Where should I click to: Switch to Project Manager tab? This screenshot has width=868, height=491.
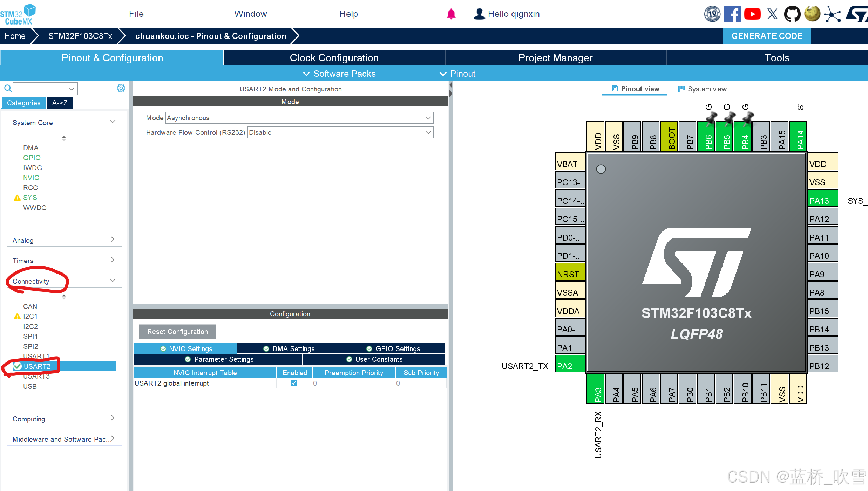[555, 58]
